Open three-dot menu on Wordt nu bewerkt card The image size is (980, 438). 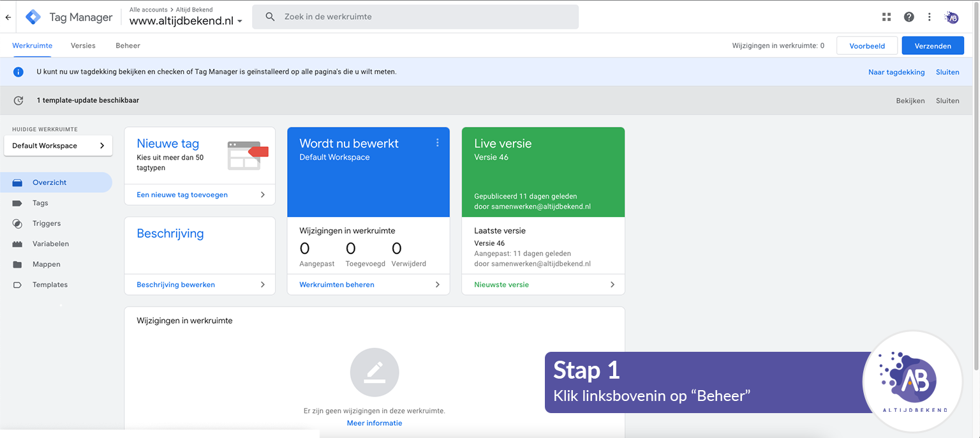point(438,143)
